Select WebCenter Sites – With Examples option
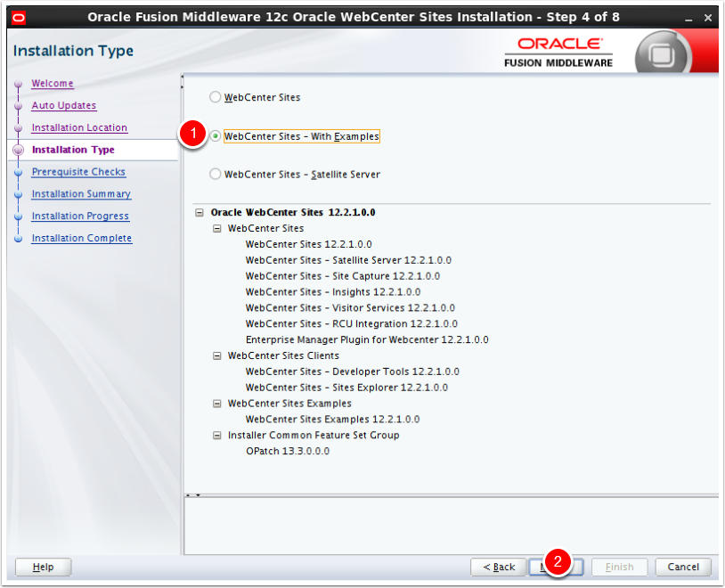 pos(215,136)
